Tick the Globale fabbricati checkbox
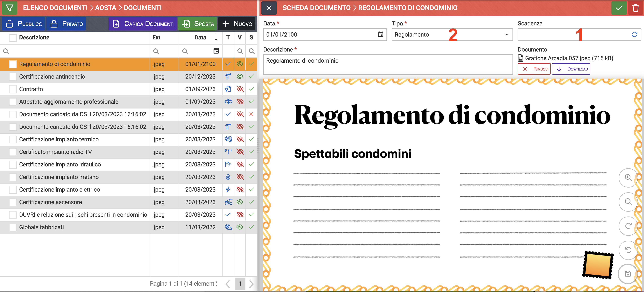Image resolution: width=644 pixels, height=292 pixels. pyautogui.click(x=13, y=227)
